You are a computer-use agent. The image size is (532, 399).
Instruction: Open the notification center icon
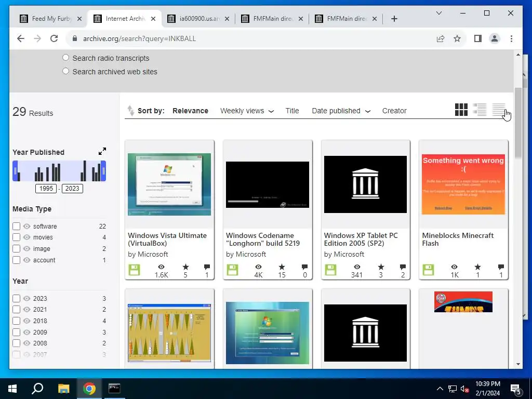[x=516, y=389]
